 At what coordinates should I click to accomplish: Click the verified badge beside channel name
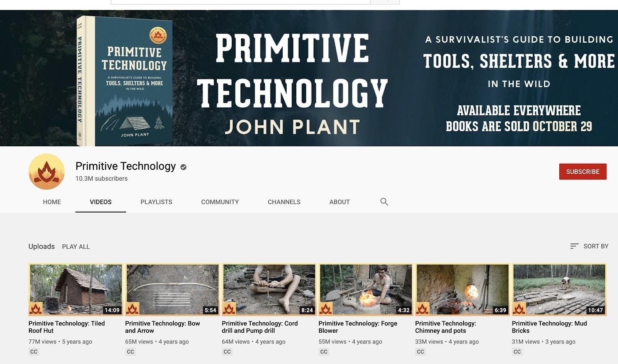click(x=183, y=167)
